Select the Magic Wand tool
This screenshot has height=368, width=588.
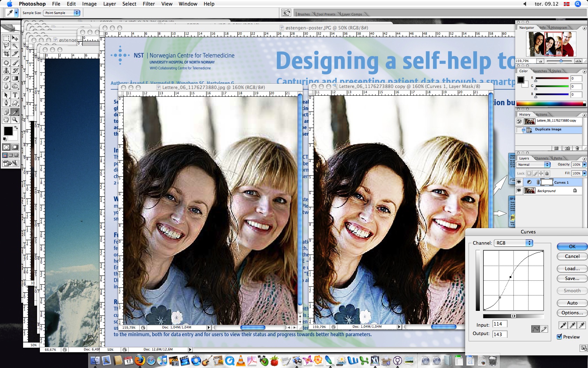pyautogui.click(x=15, y=46)
